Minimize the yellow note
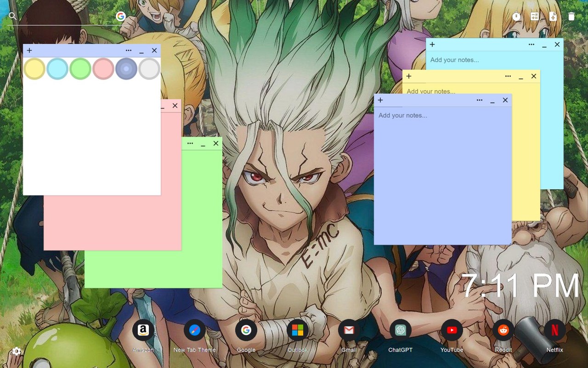Screen dimensions: 588x368 coord(521,77)
